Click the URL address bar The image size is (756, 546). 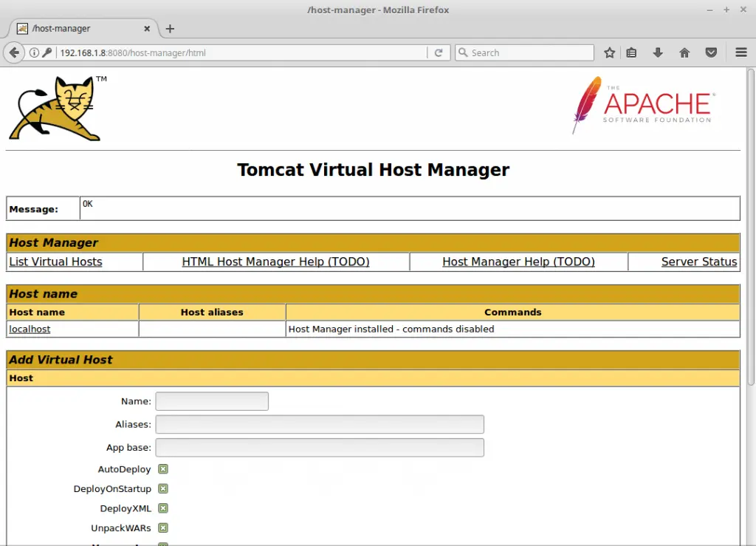coord(241,52)
